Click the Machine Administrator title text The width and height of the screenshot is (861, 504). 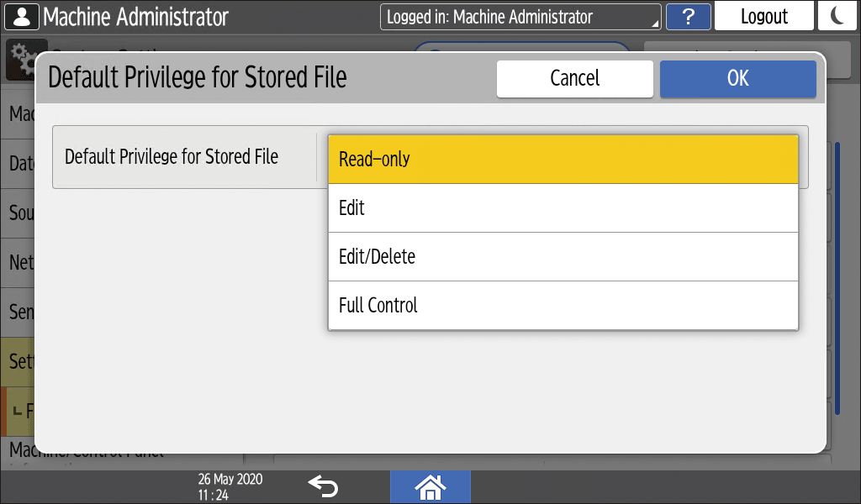coord(135,16)
